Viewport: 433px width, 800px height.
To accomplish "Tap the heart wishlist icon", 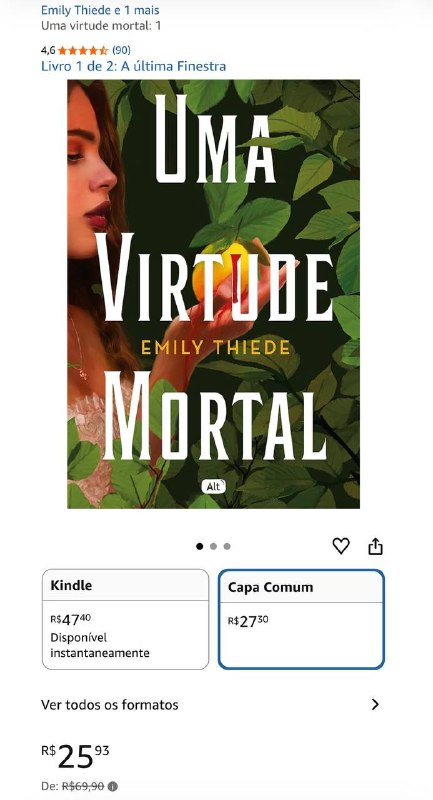I will point(341,546).
